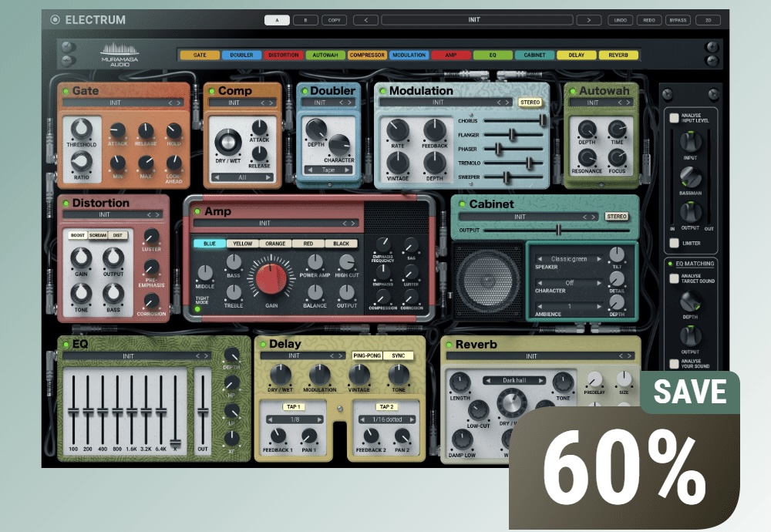
Task: Toggle the Distortion power LED
Action: click(66, 203)
